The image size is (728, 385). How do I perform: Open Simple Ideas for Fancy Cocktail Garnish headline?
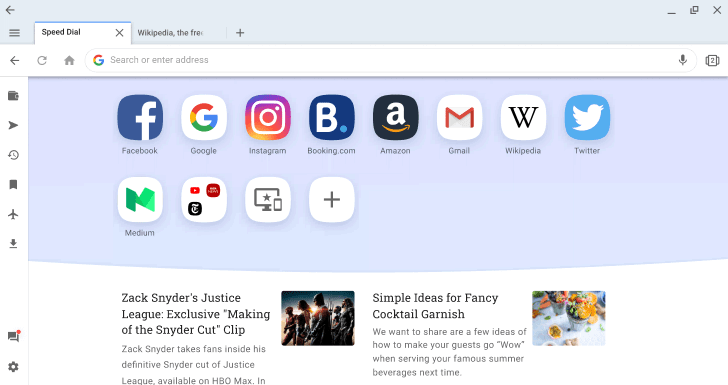pos(436,306)
